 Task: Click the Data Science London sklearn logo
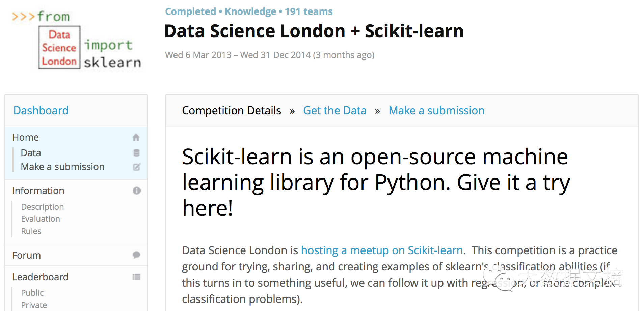click(77, 40)
